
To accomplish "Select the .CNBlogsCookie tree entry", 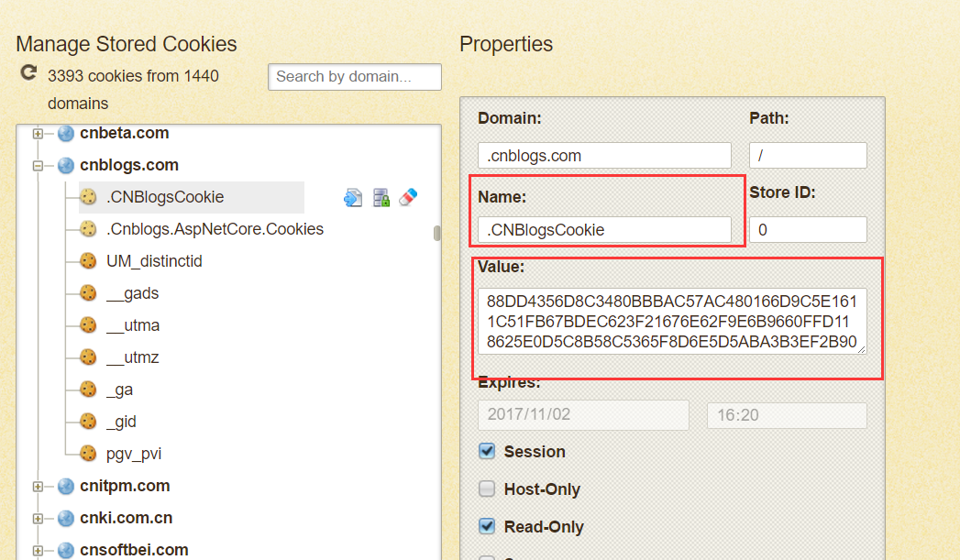I will [x=165, y=197].
